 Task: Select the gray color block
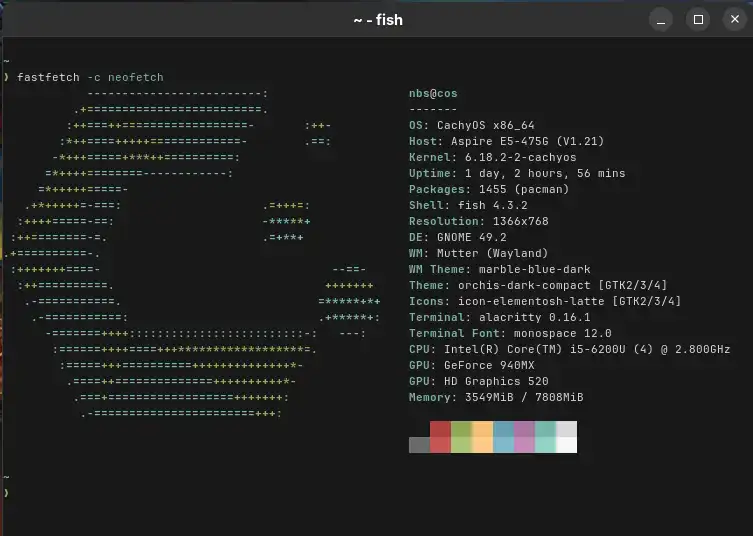[419, 445]
